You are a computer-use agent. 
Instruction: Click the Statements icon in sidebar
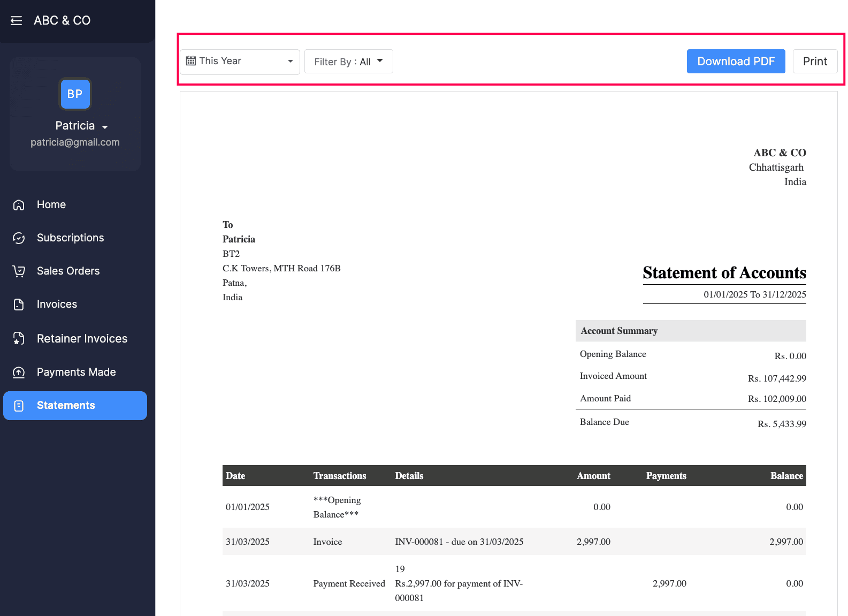point(19,406)
